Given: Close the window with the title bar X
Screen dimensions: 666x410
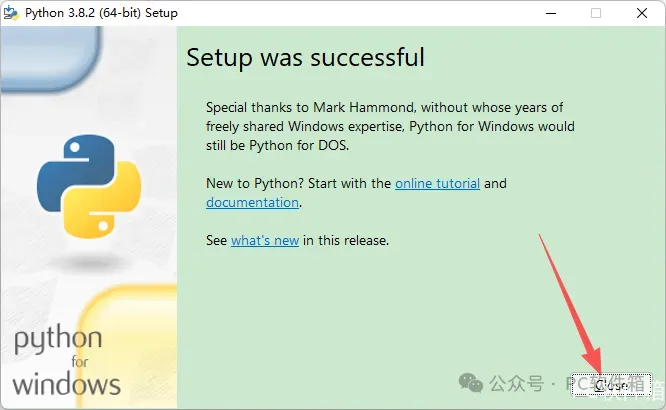Looking at the screenshot, I should point(642,13).
